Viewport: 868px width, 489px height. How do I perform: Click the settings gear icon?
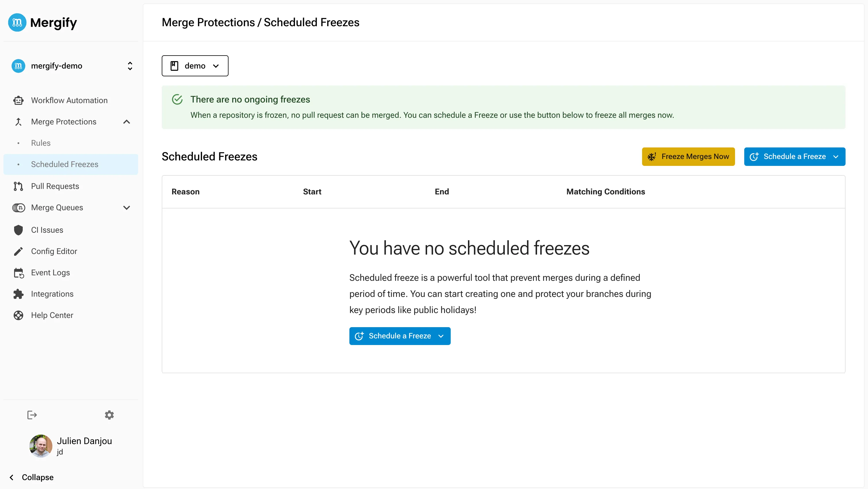coord(109,415)
